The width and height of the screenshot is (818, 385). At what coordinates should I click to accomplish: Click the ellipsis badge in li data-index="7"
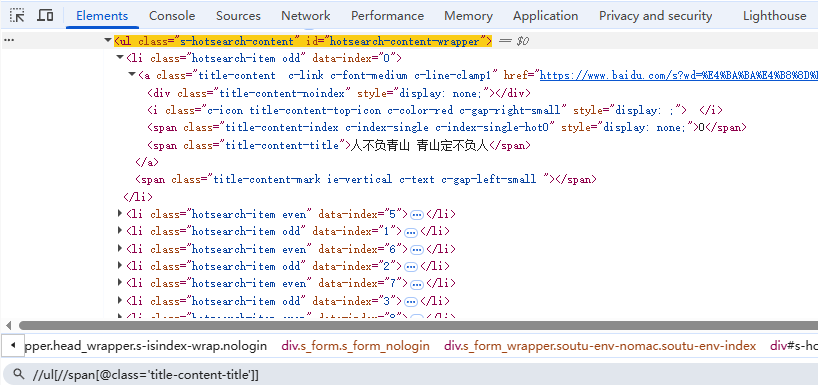pyautogui.click(x=416, y=284)
